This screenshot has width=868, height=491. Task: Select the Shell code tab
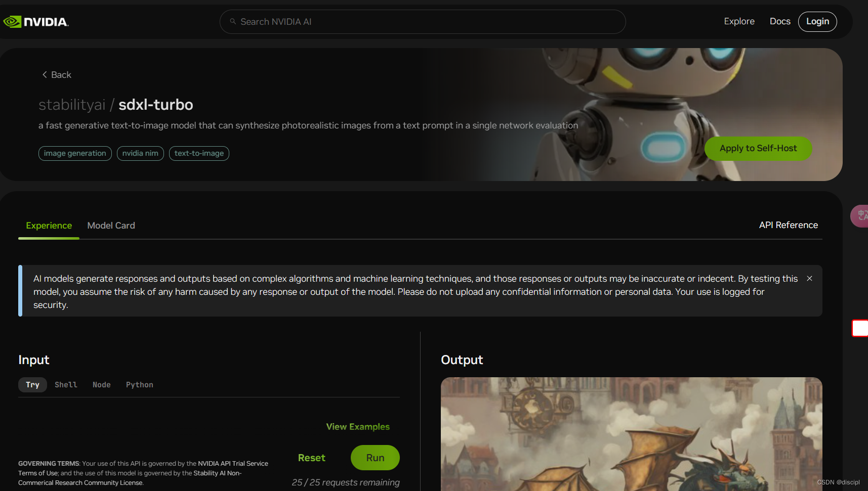(66, 385)
